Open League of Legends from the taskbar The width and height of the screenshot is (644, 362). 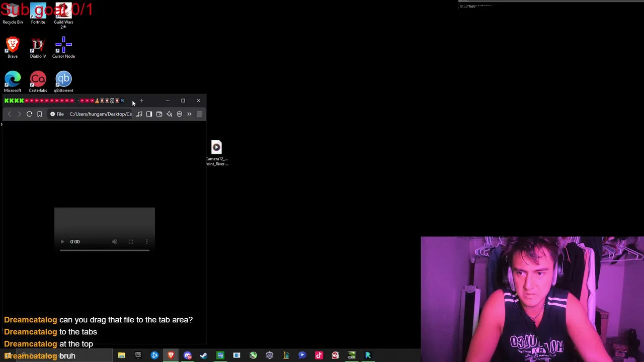(286, 355)
